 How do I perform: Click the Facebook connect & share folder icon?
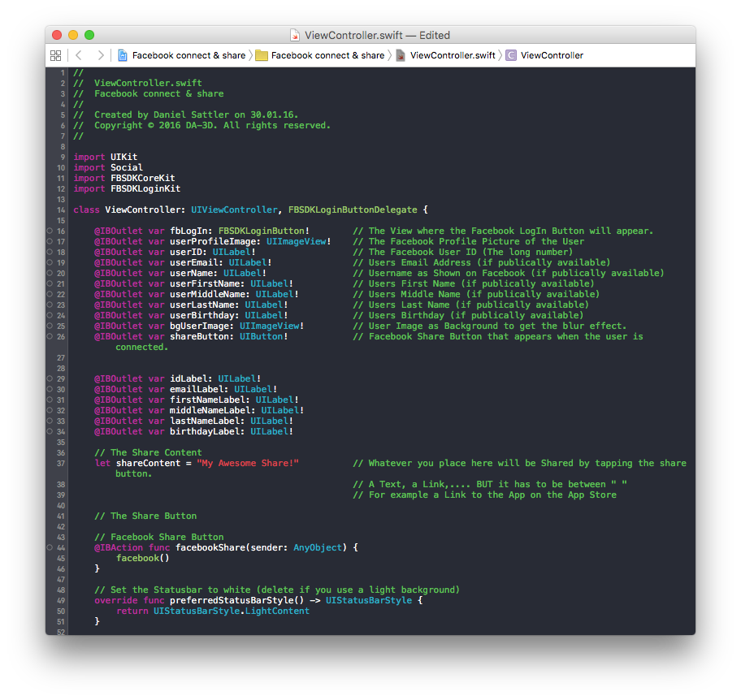click(262, 56)
